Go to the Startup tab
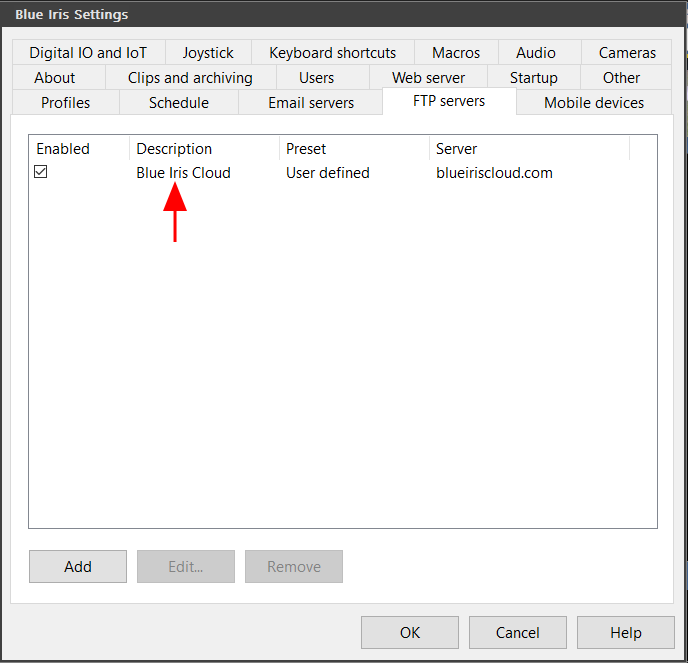Screen dimensions: 688x663 tap(534, 77)
